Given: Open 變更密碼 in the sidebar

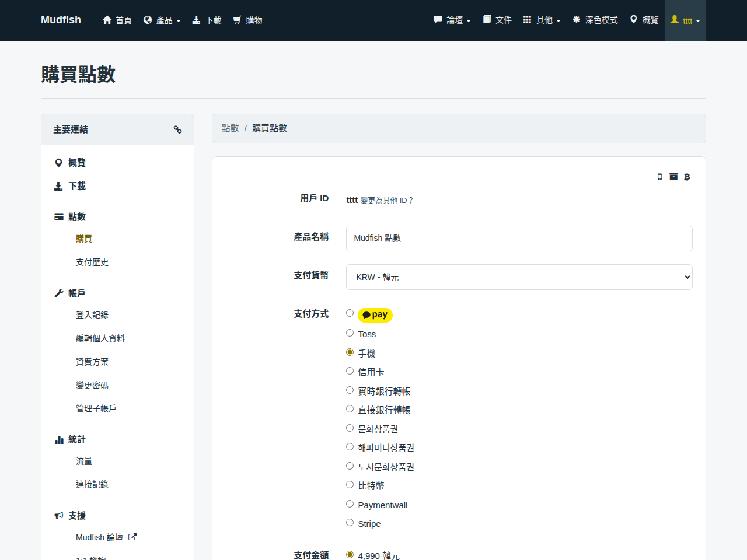Looking at the screenshot, I should click(x=92, y=385).
